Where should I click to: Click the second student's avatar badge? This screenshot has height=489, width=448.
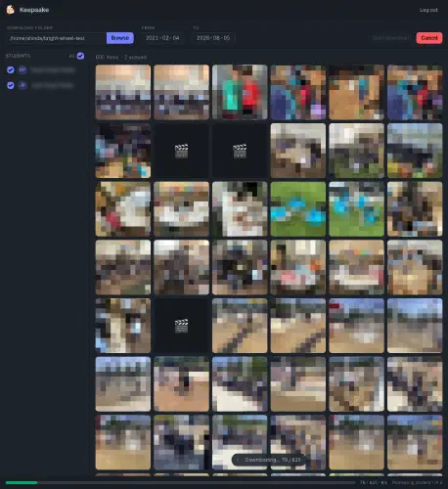pyautogui.click(x=22, y=85)
